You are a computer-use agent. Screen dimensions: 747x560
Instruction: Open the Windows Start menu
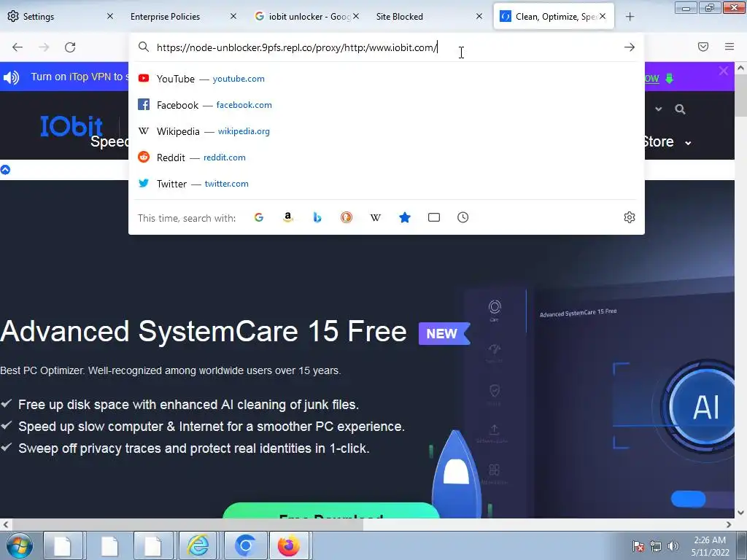(19, 545)
